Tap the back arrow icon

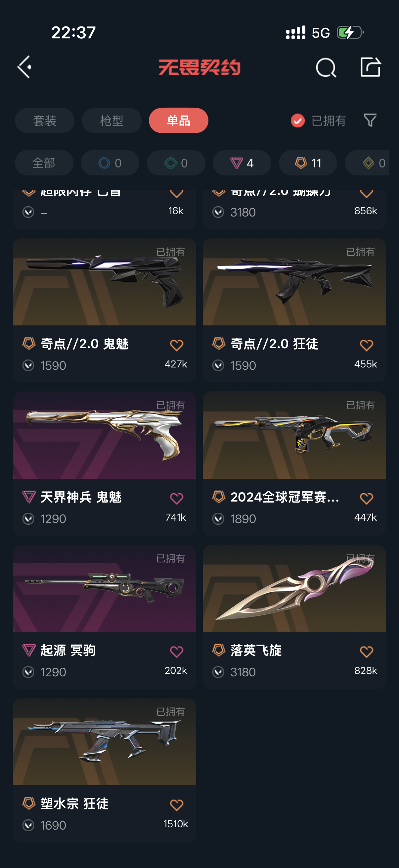tap(24, 67)
